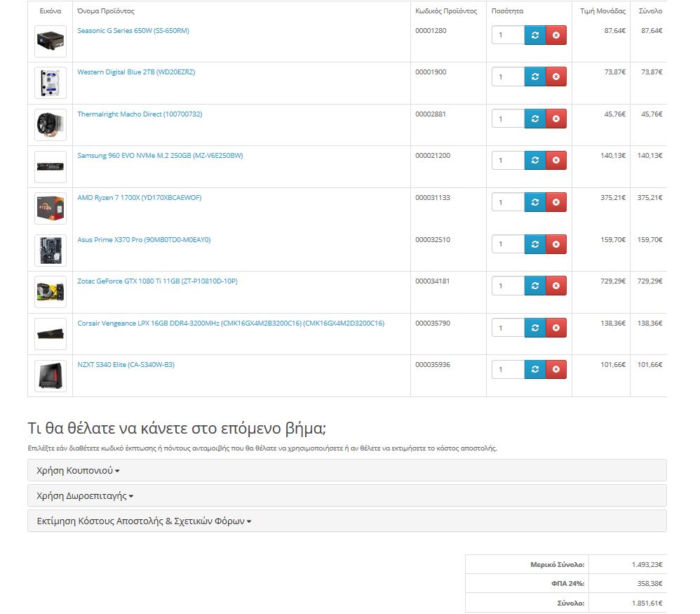The image size is (700, 614).
Task: Open Zotac GeForce GTX 1080 Ti product link
Action: (x=157, y=281)
